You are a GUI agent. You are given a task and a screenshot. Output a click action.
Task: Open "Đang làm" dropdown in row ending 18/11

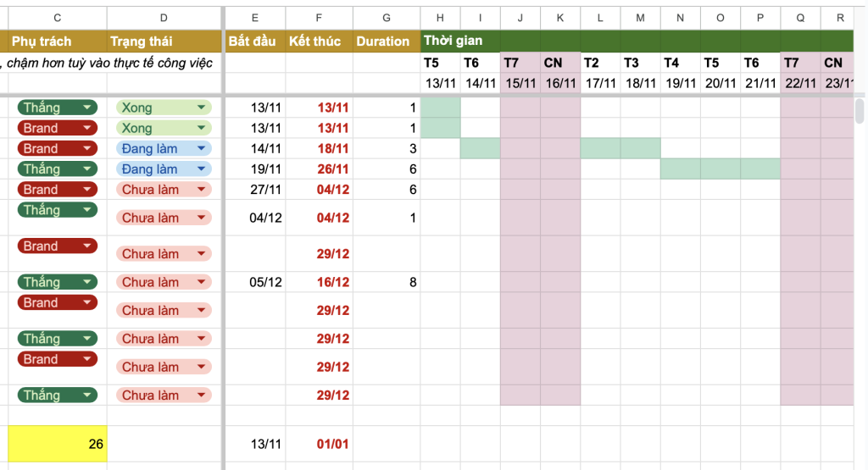point(201,149)
